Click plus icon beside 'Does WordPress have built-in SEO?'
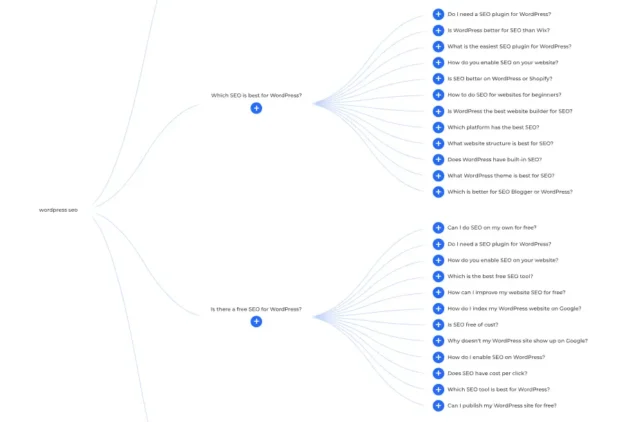The width and height of the screenshot is (626, 422). pyautogui.click(x=438, y=160)
